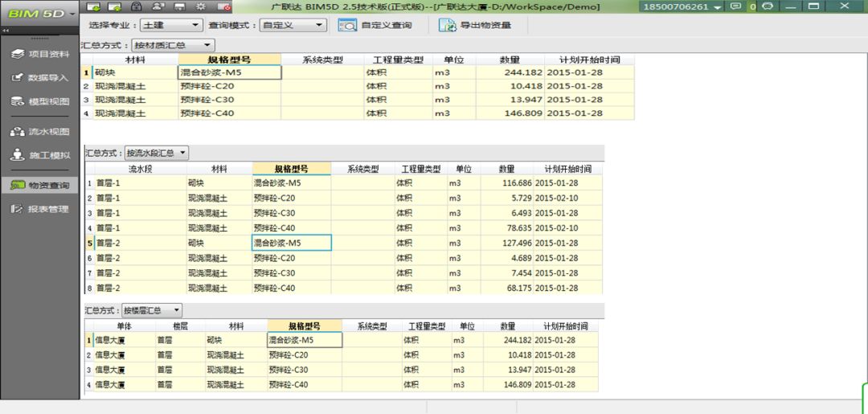Open the 选择专业 土建 dropdown
This screenshot has height=414, width=868.
[172, 25]
